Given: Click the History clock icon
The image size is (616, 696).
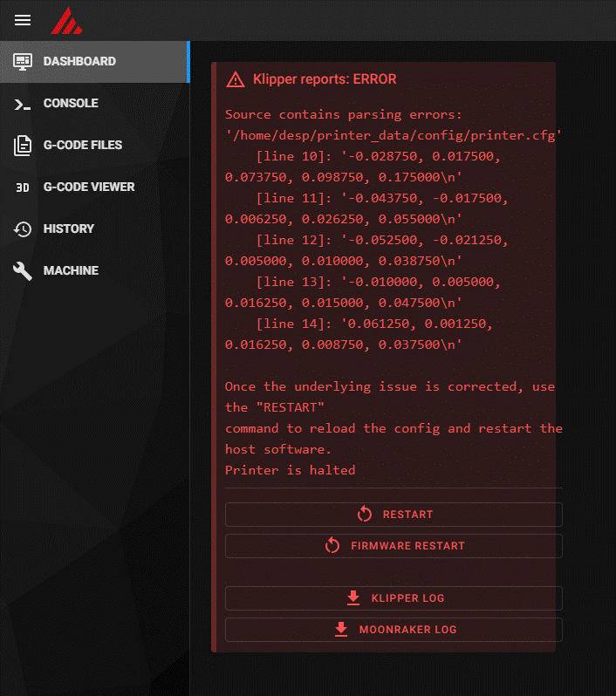Looking at the screenshot, I should 22,229.
